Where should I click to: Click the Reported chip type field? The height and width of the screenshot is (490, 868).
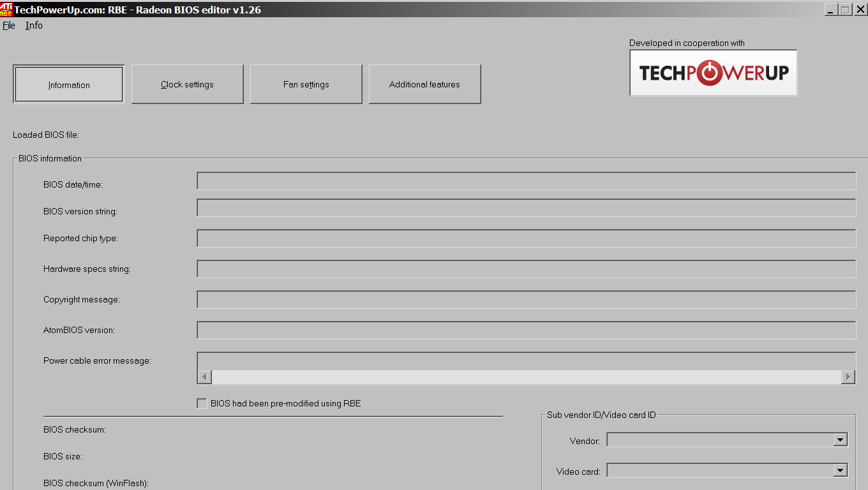[x=526, y=239]
